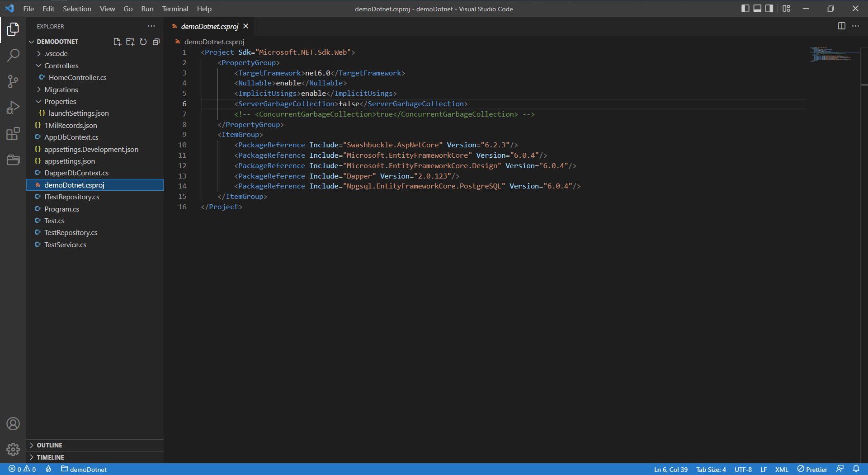Click the Extensions icon in activity bar
868x475 pixels.
(x=13, y=134)
